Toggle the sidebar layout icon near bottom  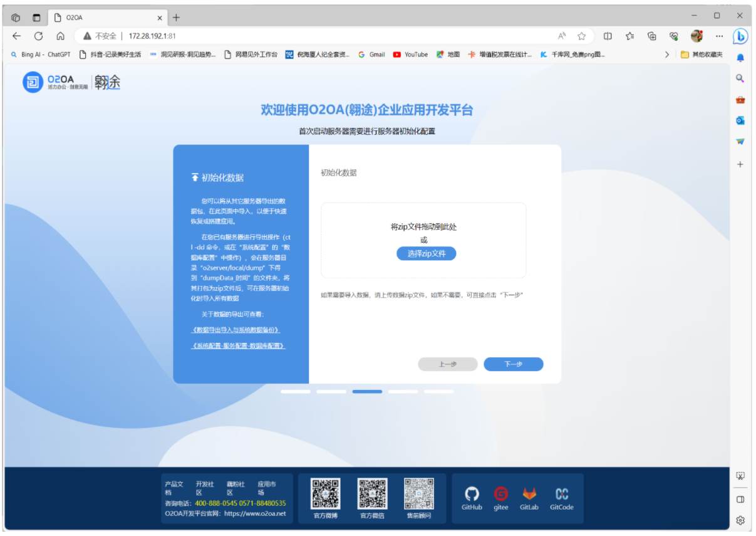(x=740, y=500)
